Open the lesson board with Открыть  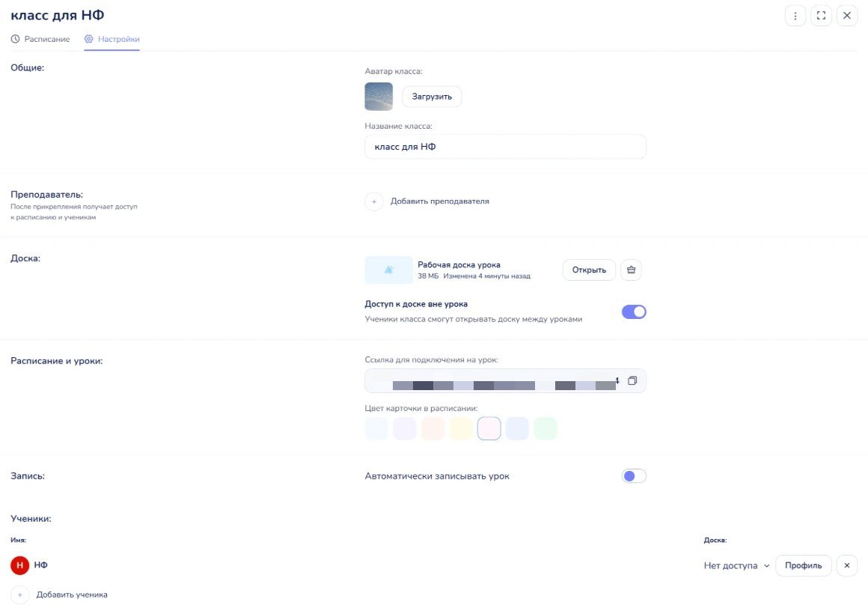click(589, 270)
